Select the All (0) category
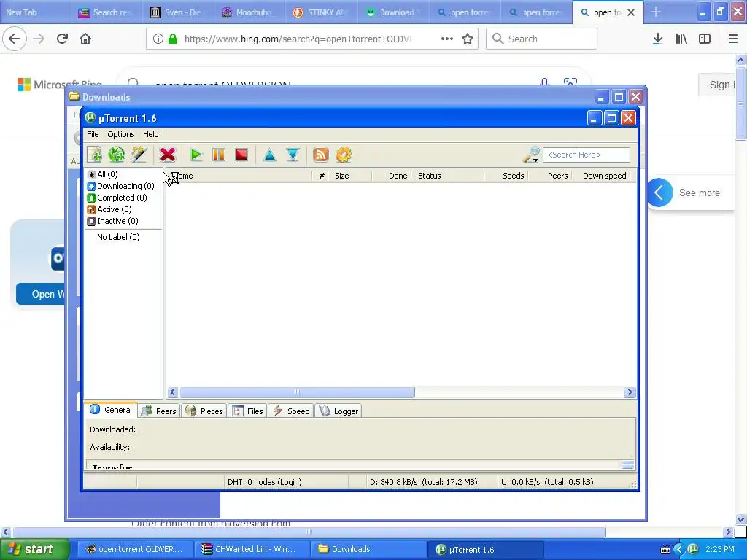Image resolution: width=747 pixels, height=560 pixels. [102, 174]
